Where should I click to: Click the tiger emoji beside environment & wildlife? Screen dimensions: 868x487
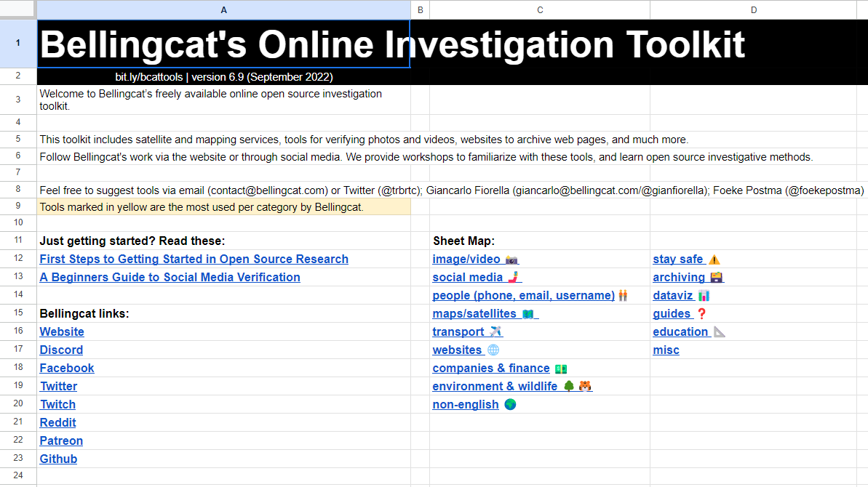[585, 386]
